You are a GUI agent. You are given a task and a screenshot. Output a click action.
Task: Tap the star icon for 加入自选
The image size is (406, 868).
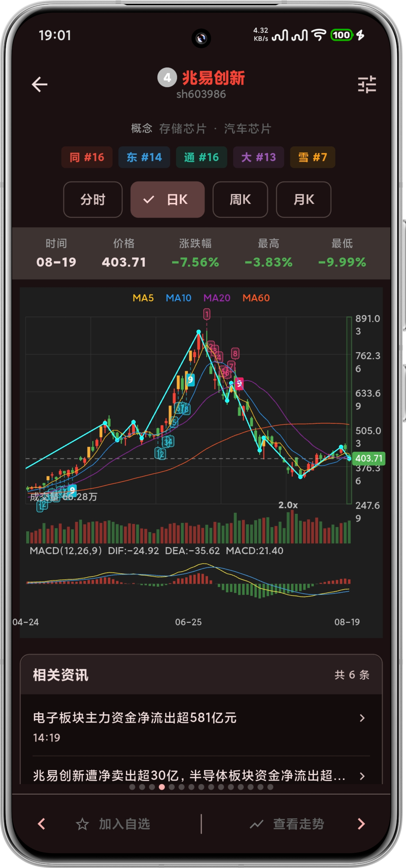pyautogui.click(x=82, y=824)
